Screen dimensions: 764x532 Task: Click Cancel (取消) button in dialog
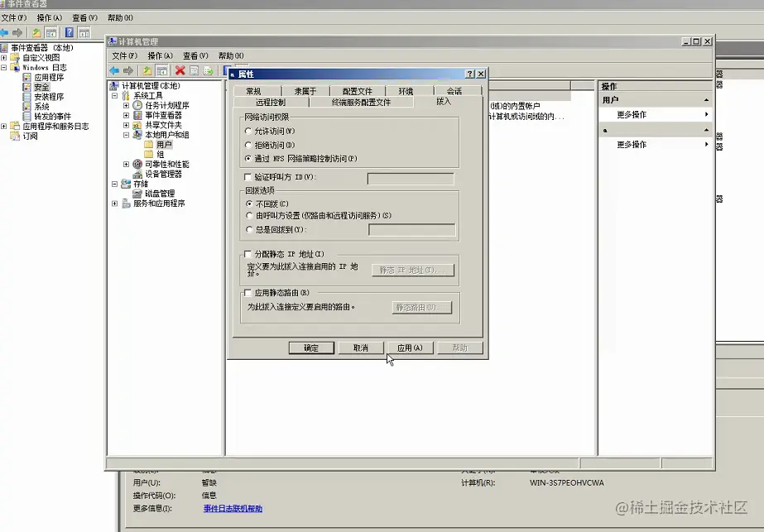click(361, 347)
